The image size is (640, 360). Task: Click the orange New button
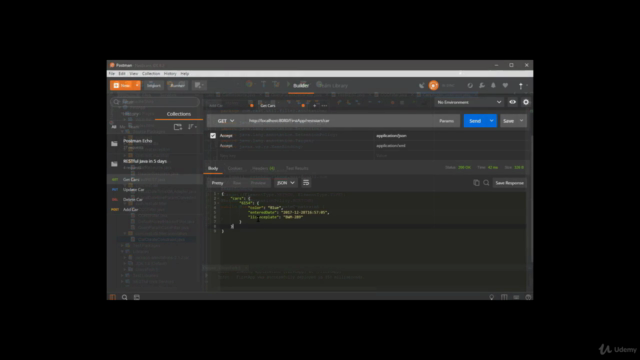(122, 85)
